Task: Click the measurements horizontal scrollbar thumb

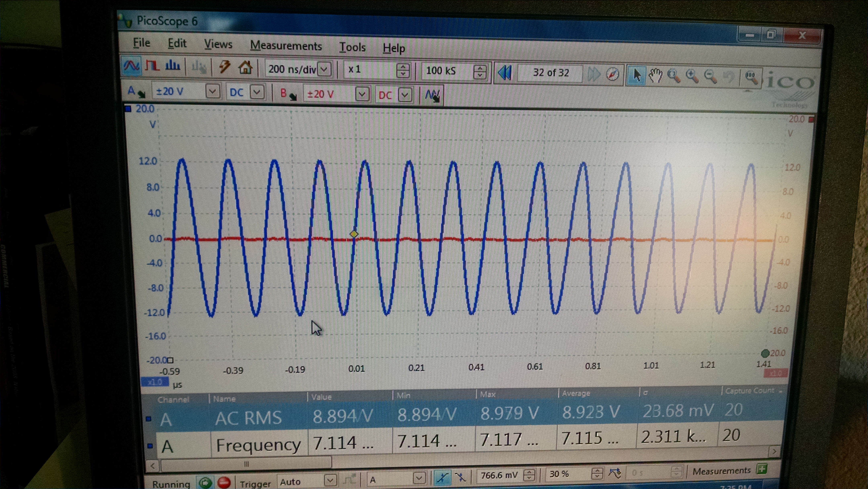Action: [246, 464]
